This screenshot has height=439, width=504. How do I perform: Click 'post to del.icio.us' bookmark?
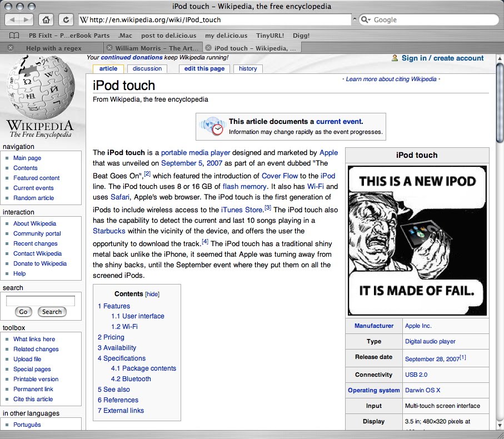[x=169, y=36]
